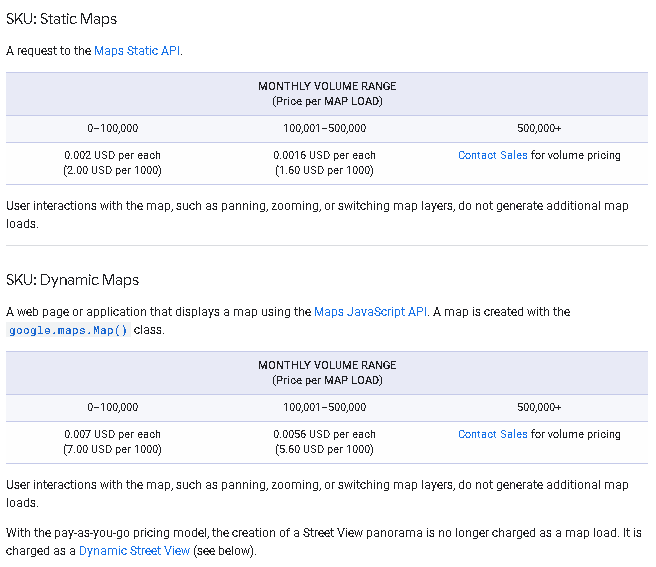This screenshot has width=656, height=567.
Task: Click Static Maps 0–100,000 range cell
Action: pos(113,128)
